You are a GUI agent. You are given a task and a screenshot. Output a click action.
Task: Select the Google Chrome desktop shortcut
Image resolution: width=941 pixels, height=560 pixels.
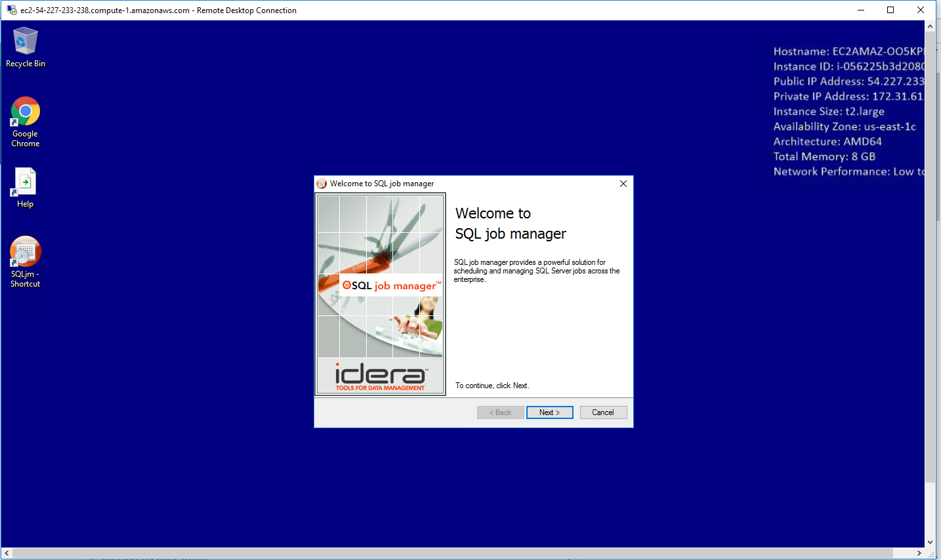(25, 111)
